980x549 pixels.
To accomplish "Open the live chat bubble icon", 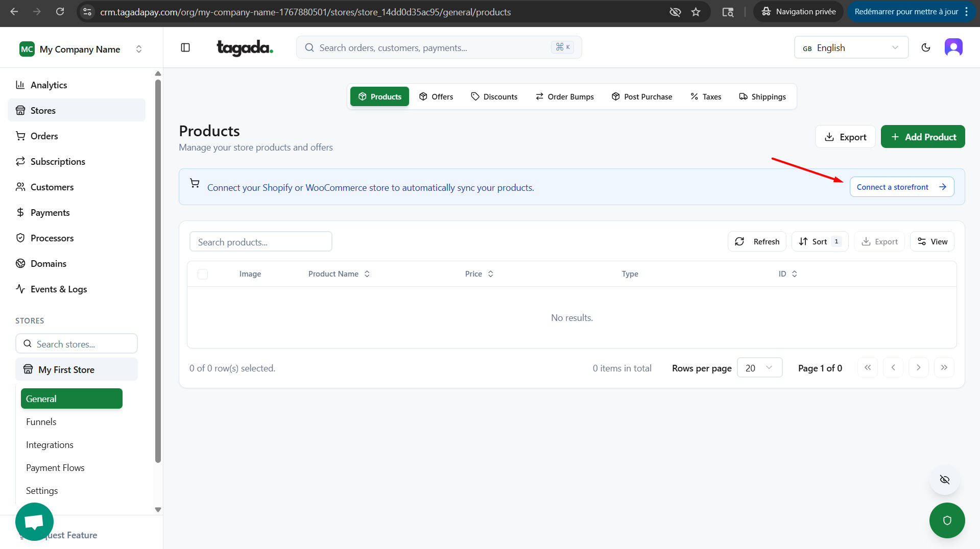I will (34, 521).
